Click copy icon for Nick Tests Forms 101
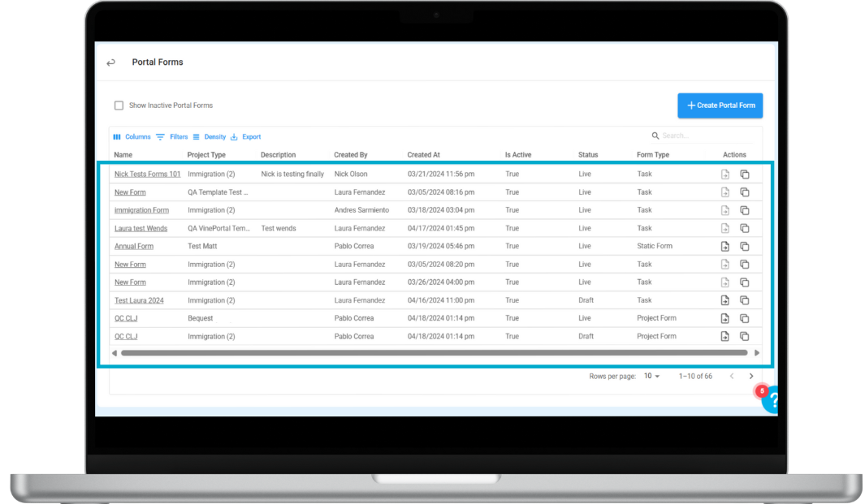This screenshot has width=865, height=504. click(x=744, y=174)
